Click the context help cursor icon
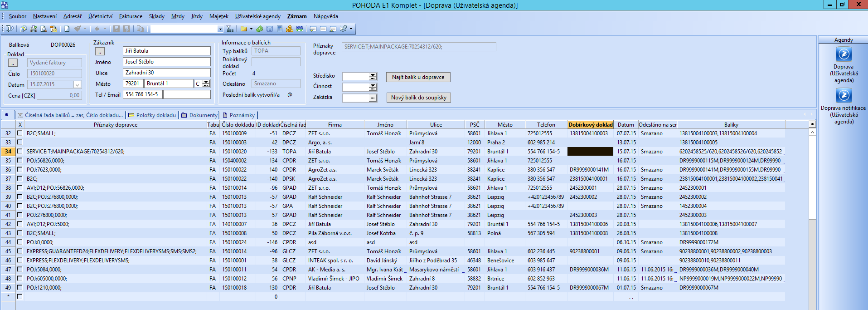 point(344,29)
